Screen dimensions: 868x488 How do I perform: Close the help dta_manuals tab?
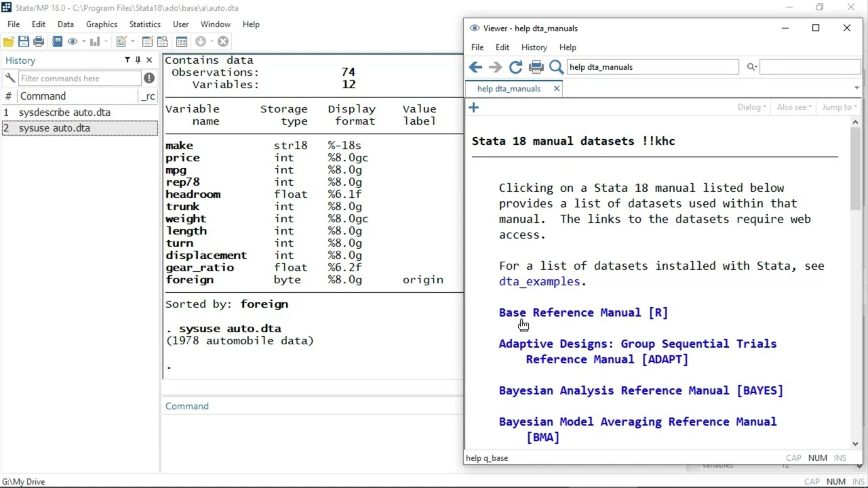click(557, 88)
